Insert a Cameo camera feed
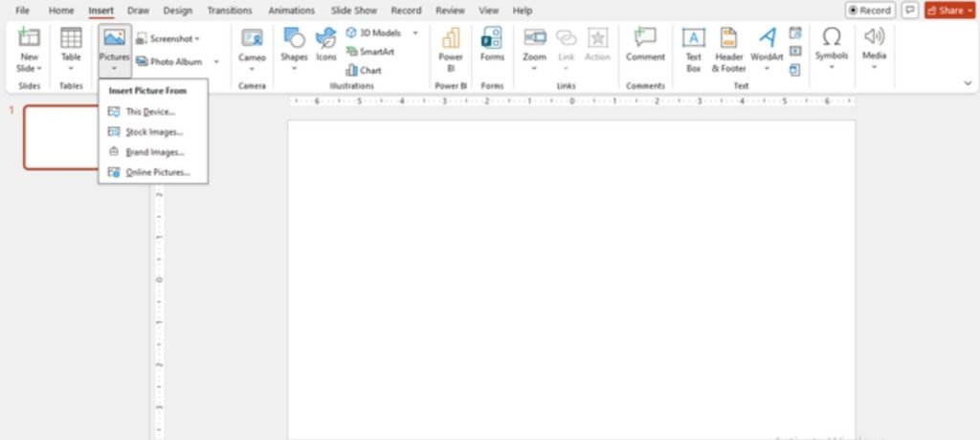 [x=252, y=38]
